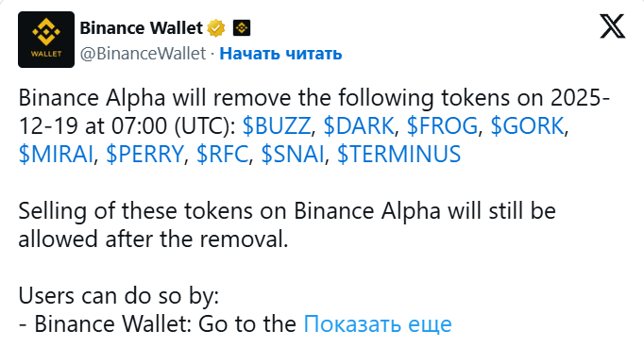Open the $GORK cashtag
Screen dimensions: 644x347
(527, 125)
